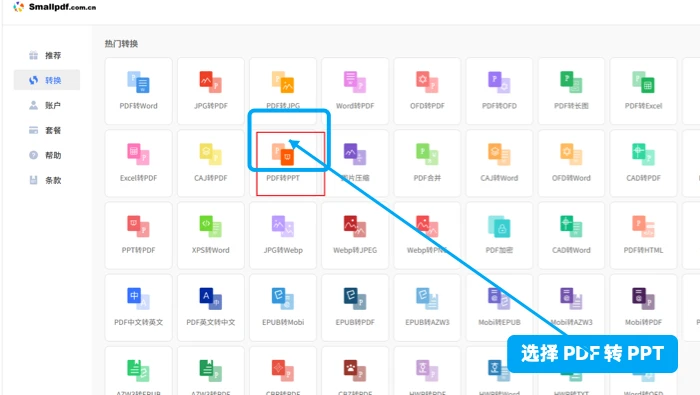Open the 图片压缩 image compress tile
The height and width of the screenshot is (395, 700).
355,163
